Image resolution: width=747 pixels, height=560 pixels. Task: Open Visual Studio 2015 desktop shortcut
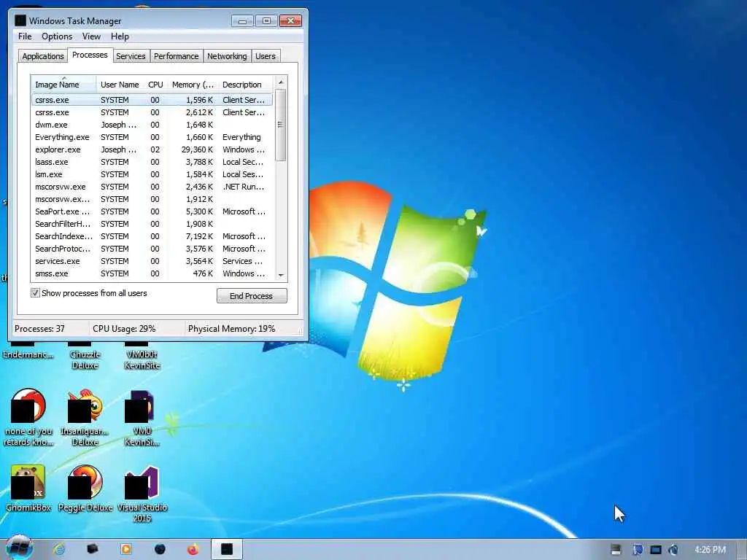(x=142, y=494)
